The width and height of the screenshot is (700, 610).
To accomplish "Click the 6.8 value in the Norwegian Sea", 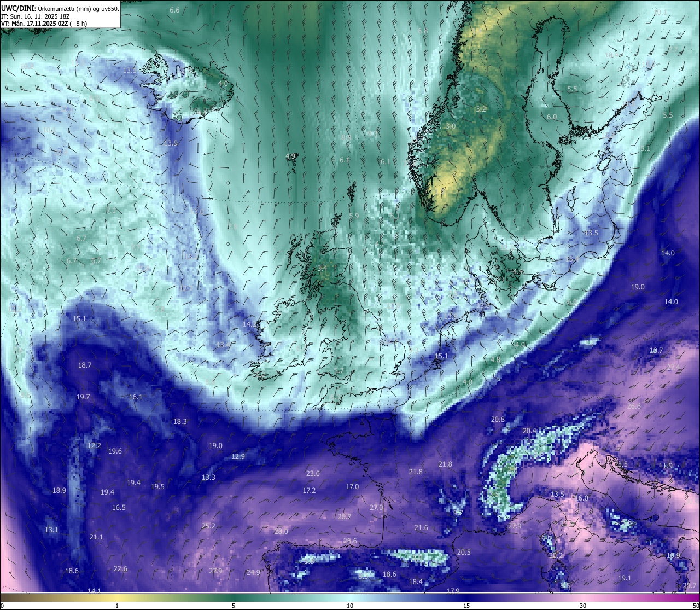I will [x=423, y=31].
